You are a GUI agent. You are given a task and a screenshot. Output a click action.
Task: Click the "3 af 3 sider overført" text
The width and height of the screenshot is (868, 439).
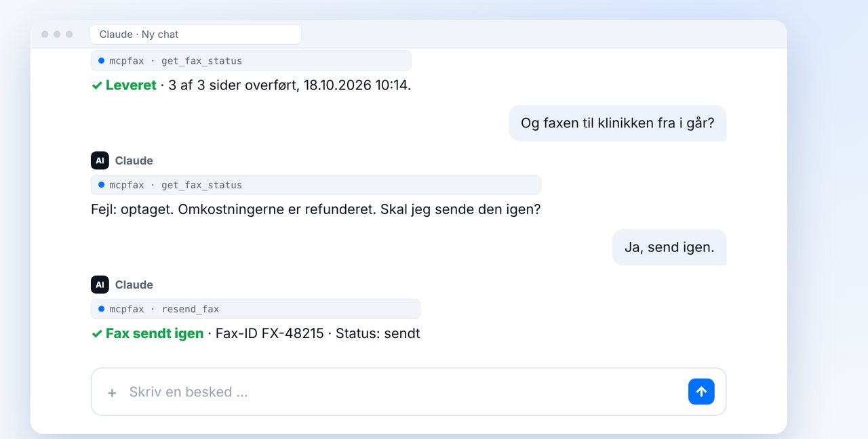pyautogui.click(x=233, y=85)
